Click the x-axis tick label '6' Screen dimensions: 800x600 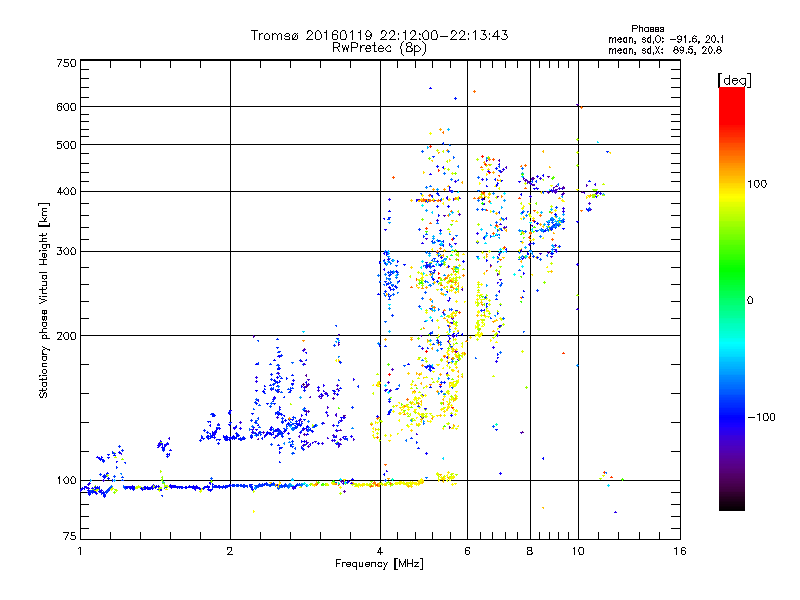point(467,551)
